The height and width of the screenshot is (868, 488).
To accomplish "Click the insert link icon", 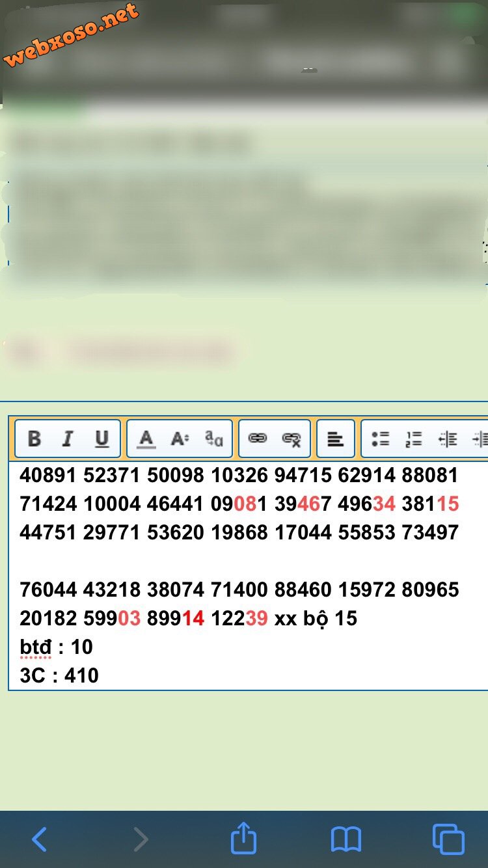I will pos(258,439).
